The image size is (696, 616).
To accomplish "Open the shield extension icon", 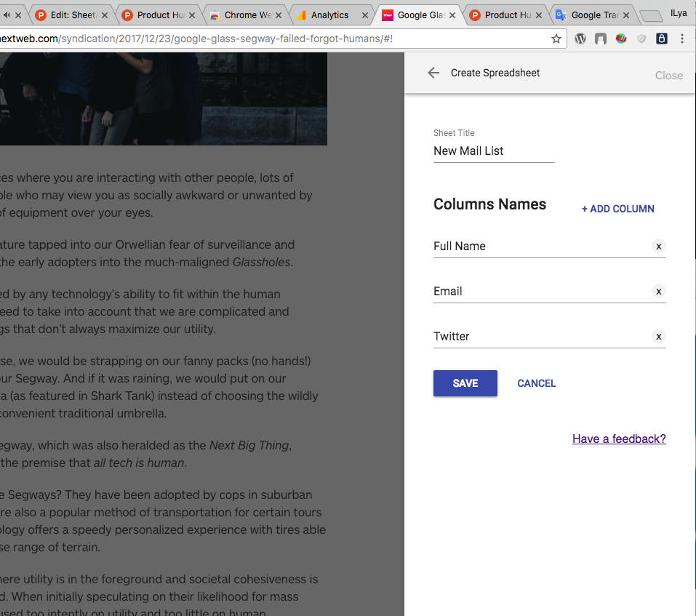I will coord(641,39).
